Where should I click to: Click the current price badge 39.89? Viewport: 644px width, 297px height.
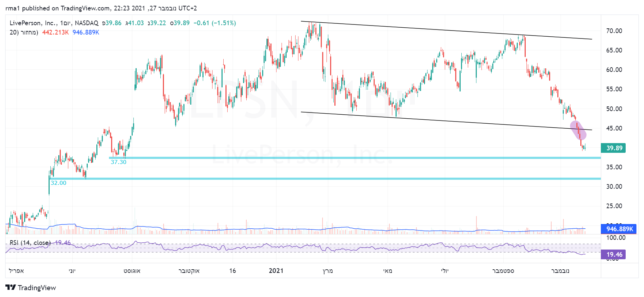point(613,148)
